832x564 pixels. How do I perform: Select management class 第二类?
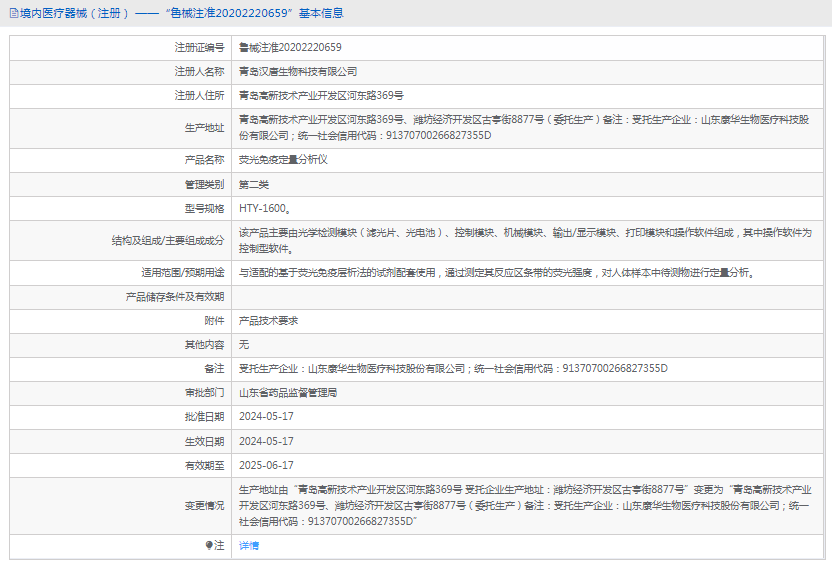[x=254, y=185]
